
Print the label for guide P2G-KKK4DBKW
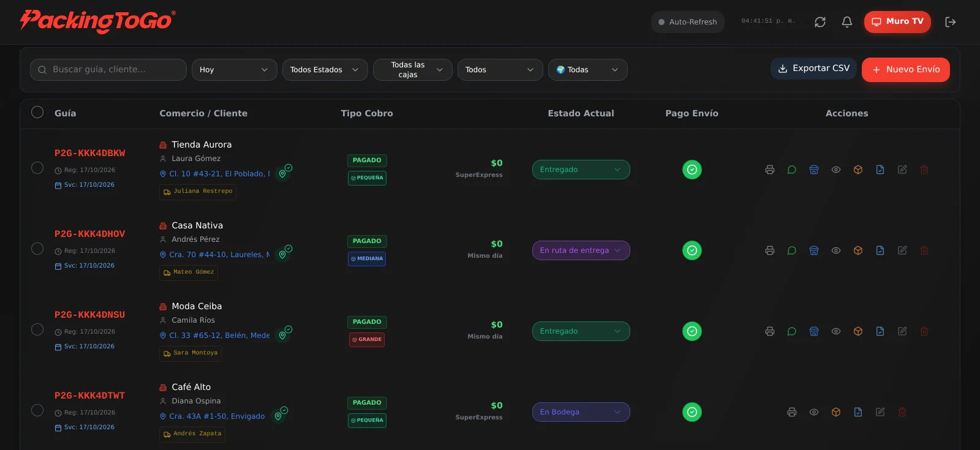(x=770, y=170)
